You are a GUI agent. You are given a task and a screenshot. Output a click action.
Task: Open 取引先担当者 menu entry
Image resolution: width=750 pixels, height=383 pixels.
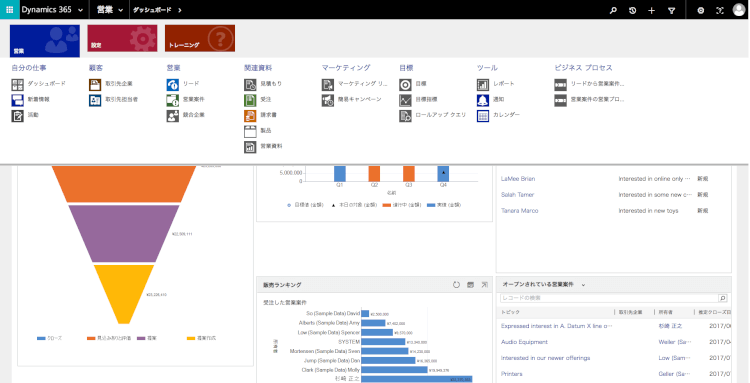click(114, 99)
